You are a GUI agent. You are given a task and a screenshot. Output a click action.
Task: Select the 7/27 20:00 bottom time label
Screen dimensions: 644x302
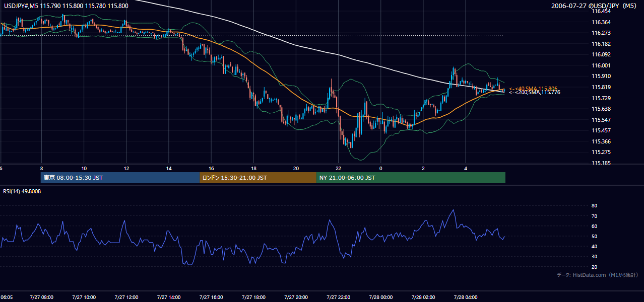[296, 297]
